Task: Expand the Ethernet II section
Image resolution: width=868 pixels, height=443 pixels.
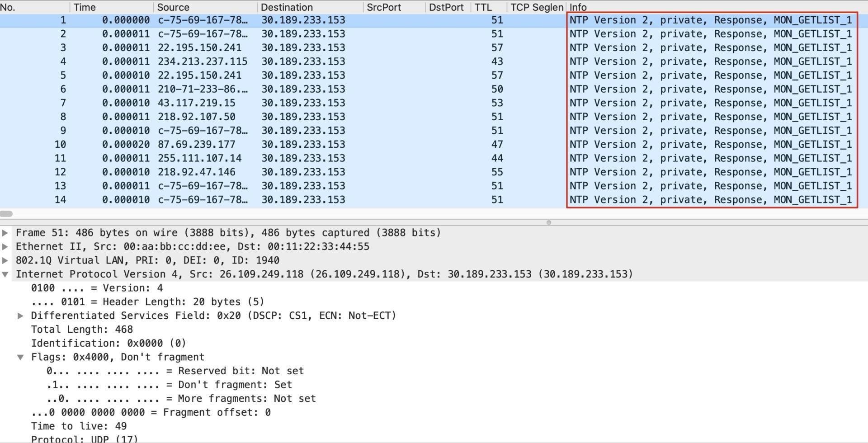Action: point(5,247)
